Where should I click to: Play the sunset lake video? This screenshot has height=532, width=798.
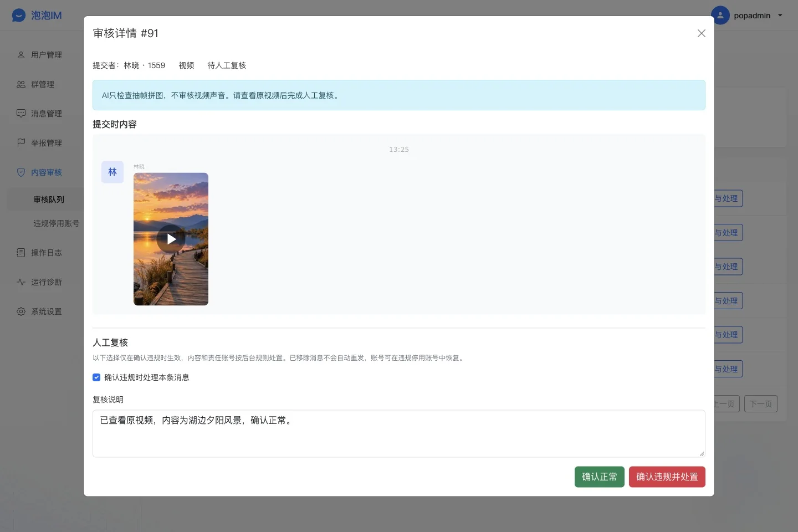click(x=171, y=239)
